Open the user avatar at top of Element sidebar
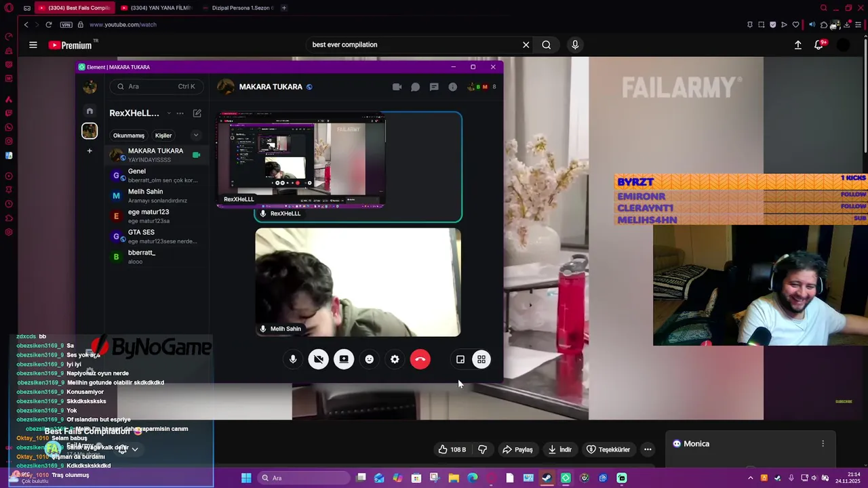This screenshot has width=868, height=488. pos(90,87)
